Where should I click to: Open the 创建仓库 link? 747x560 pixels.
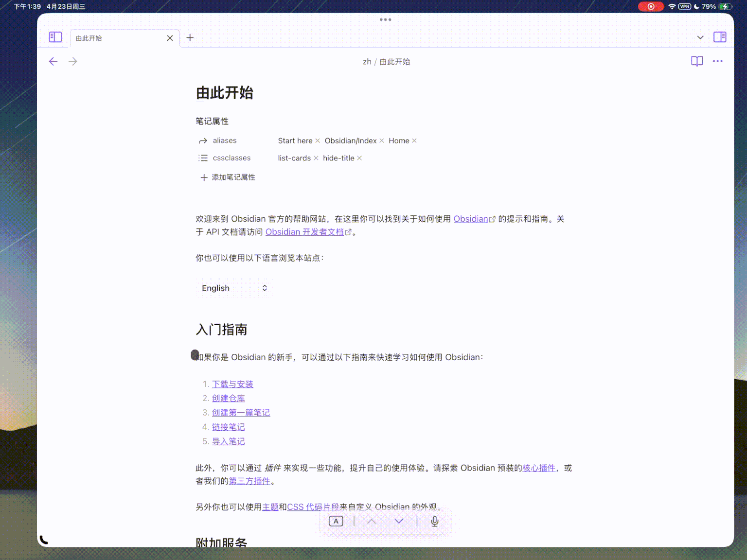pos(229,399)
